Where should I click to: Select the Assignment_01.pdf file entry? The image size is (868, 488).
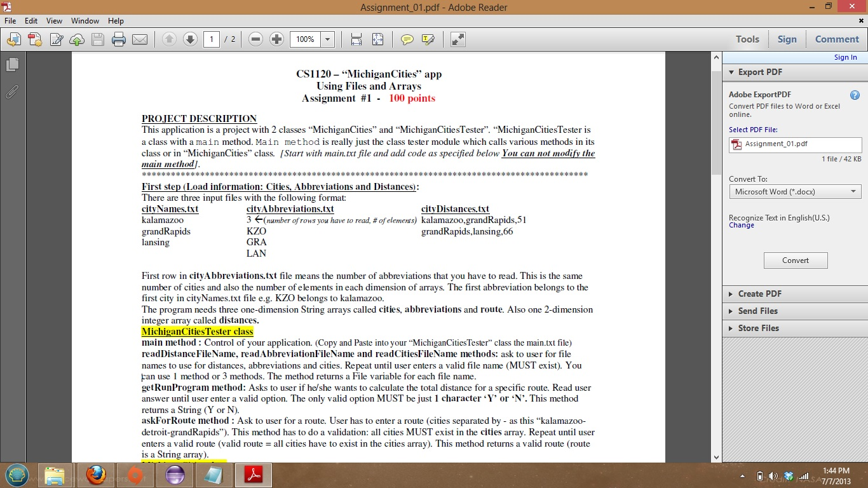click(x=795, y=144)
